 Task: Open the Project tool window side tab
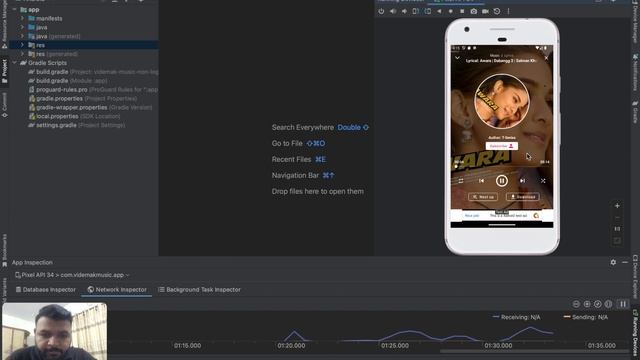click(4, 71)
